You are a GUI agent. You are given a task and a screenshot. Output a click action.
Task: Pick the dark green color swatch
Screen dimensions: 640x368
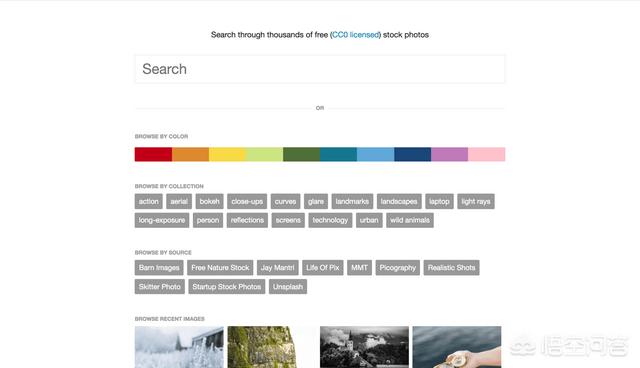click(x=301, y=155)
